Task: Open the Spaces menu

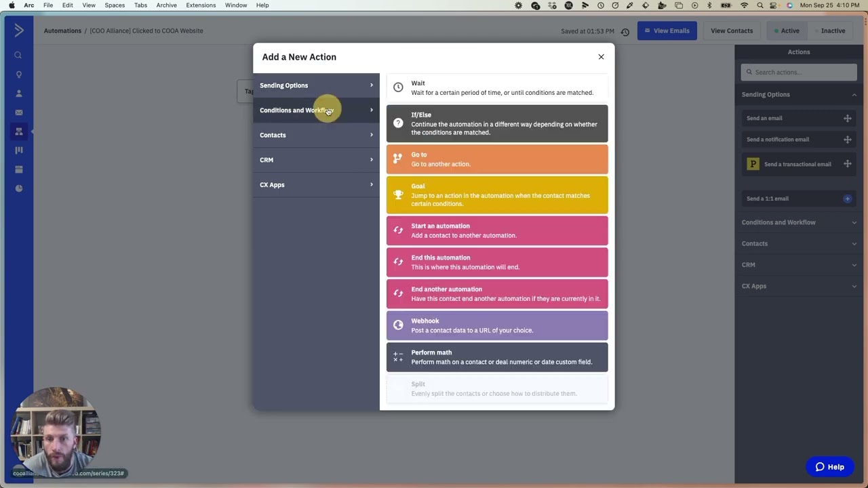Action: coord(115,5)
